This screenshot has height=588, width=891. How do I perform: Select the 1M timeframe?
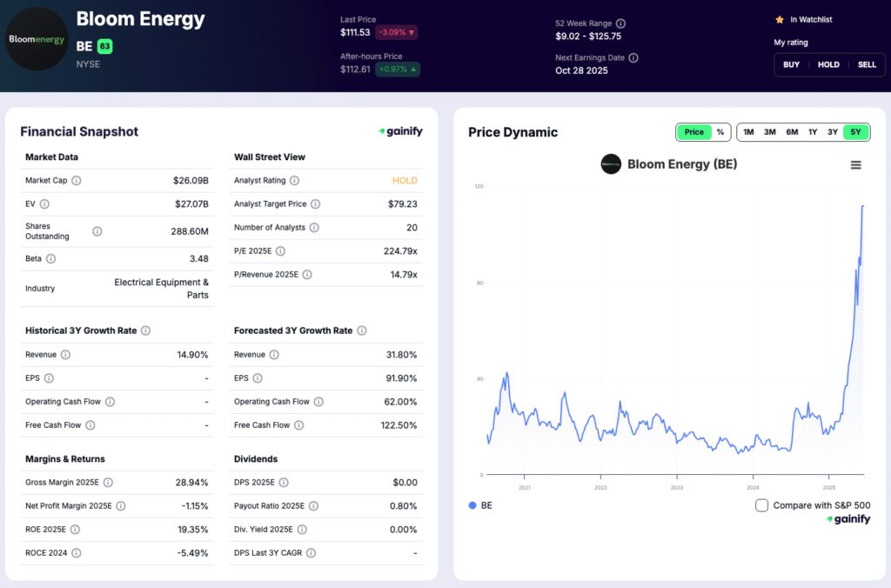coord(748,132)
